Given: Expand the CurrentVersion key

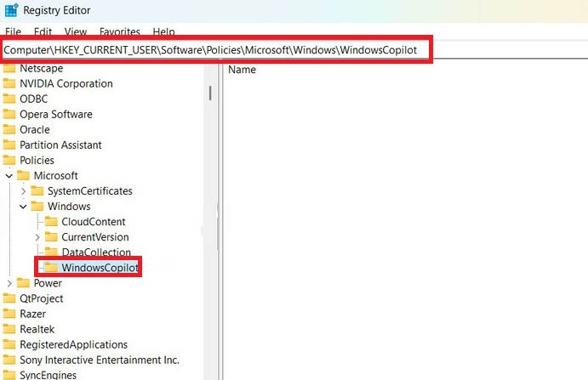Looking at the screenshot, I should click(x=37, y=237).
